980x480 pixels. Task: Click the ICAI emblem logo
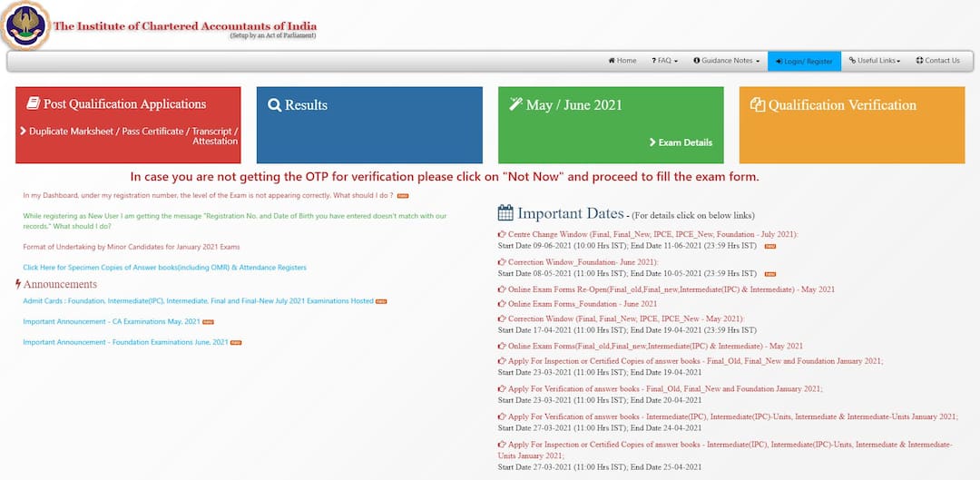[24, 25]
